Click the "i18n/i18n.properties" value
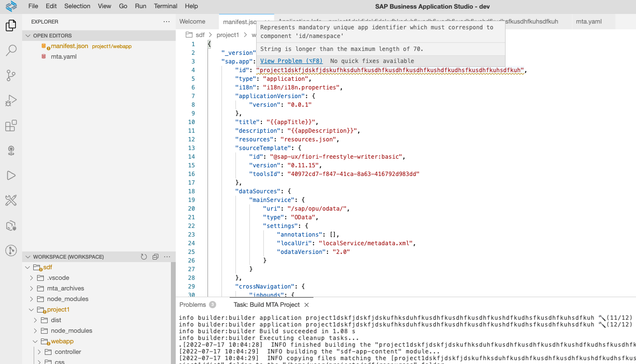The width and height of the screenshot is (636, 364). tap(301, 88)
